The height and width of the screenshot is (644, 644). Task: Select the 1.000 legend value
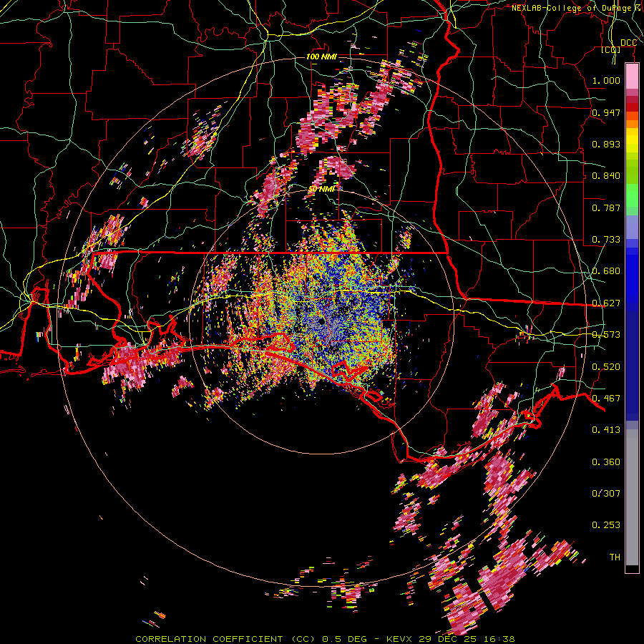click(x=606, y=80)
